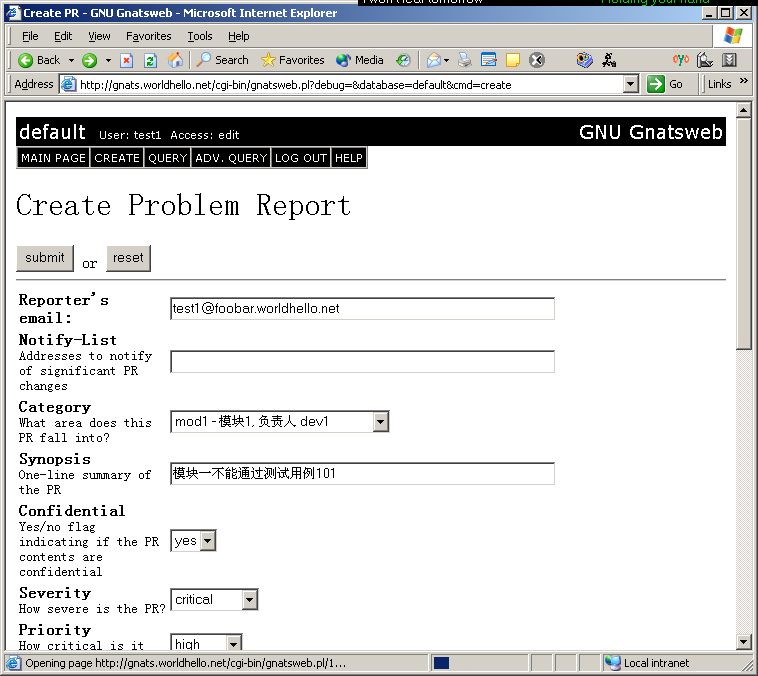Open the Favorites pane with the star
Screen dimensions: 758x676
(292, 60)
